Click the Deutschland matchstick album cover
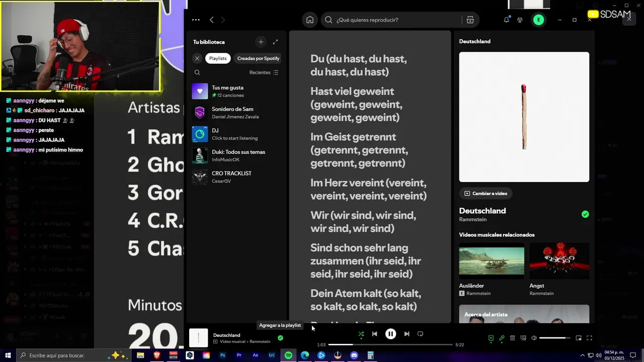The image size is (644, 362). pyautogui.click(x=524, y=117)
